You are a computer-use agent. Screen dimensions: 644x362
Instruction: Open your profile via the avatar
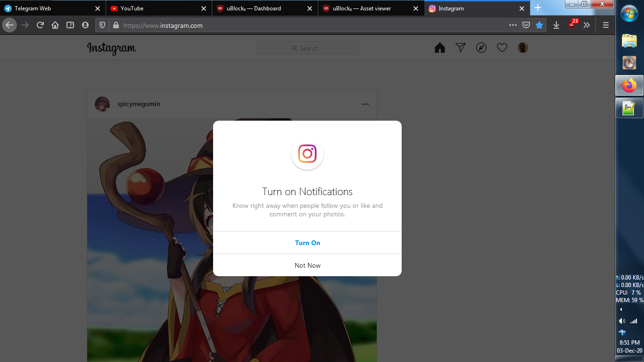coord(522,47)
